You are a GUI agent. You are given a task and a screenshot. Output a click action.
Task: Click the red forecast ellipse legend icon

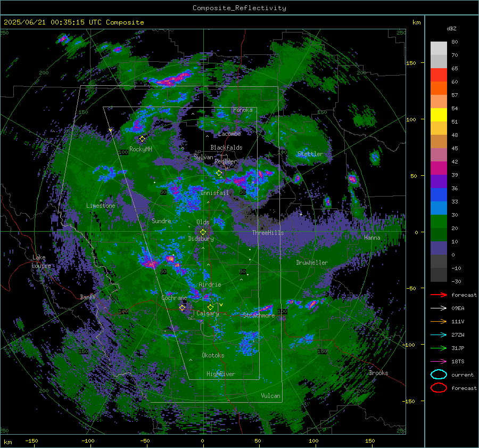click(x=439, y=388)
